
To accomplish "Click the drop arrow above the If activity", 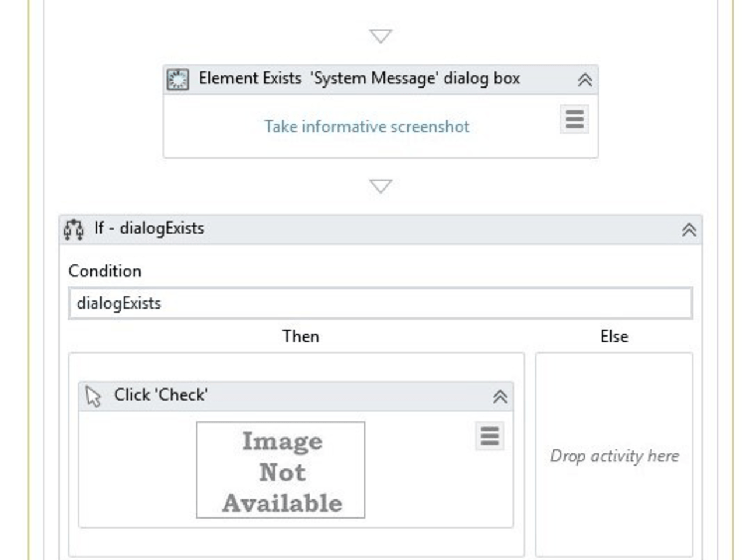I will (381, 186).
